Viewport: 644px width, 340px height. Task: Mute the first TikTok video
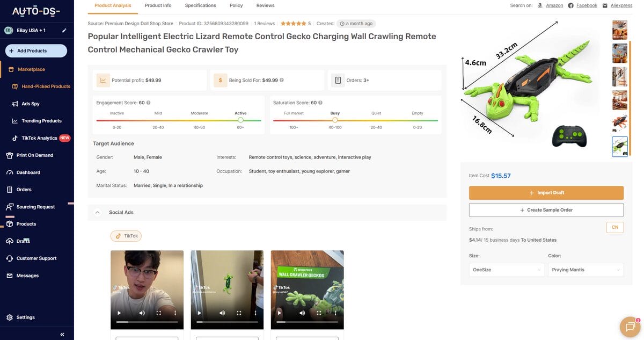141,313
